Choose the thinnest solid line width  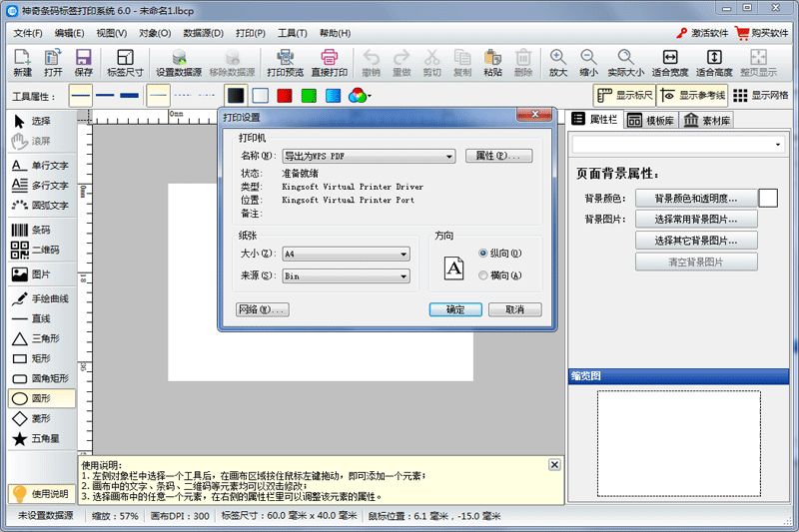81,95
